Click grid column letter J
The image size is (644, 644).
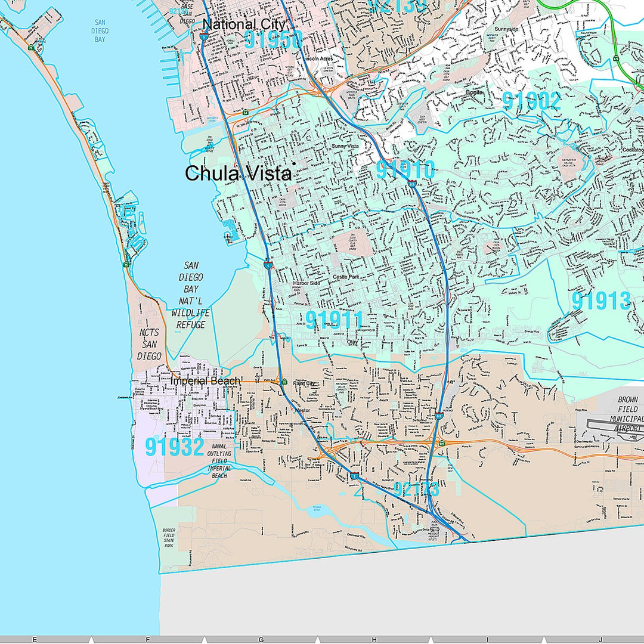[x=600, y=639]
